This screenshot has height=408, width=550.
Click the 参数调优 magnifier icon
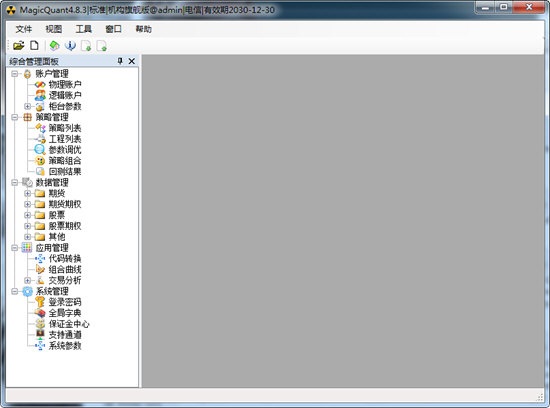point(40,150)
